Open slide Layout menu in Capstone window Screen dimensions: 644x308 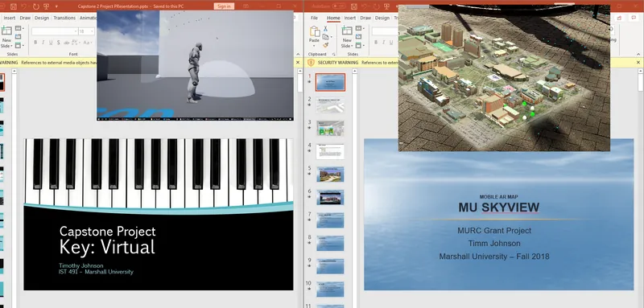click(19, 28)
